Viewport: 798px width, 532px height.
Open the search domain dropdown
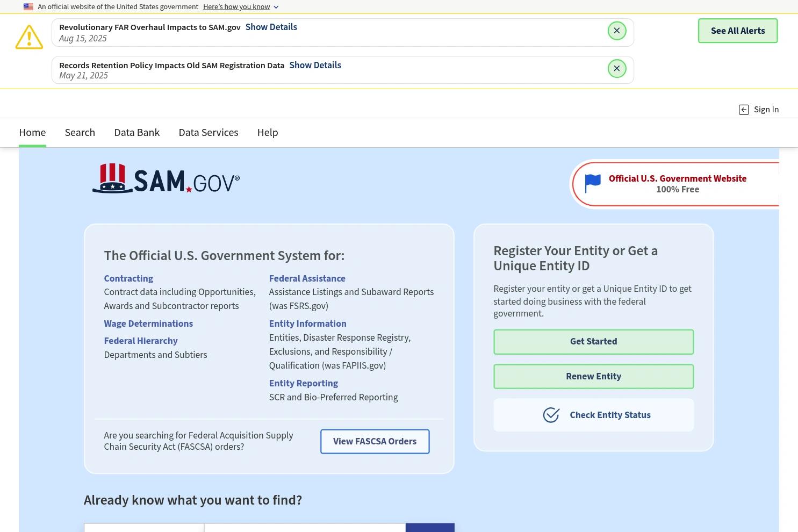pos(143,529)
